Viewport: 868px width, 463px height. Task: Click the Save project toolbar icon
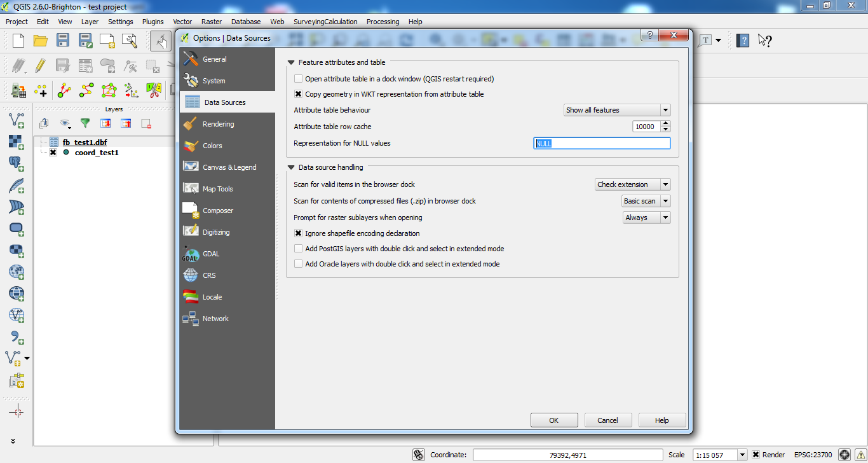click(62, 41)
